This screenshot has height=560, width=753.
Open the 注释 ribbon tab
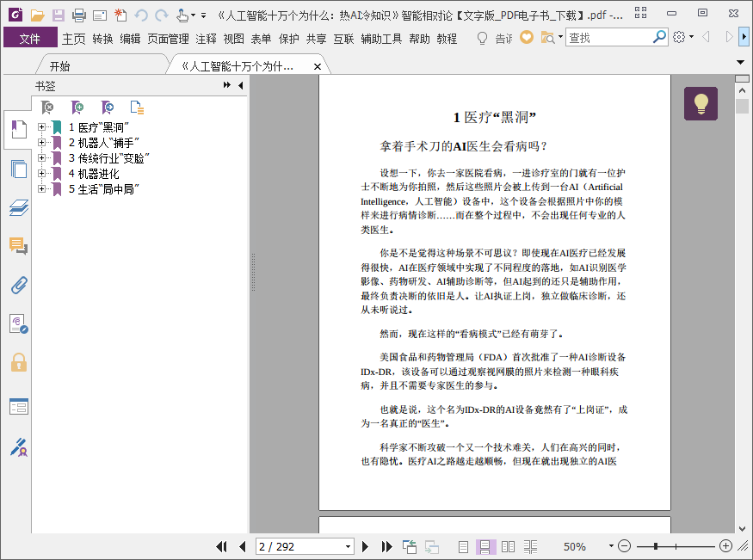(206, 39)
